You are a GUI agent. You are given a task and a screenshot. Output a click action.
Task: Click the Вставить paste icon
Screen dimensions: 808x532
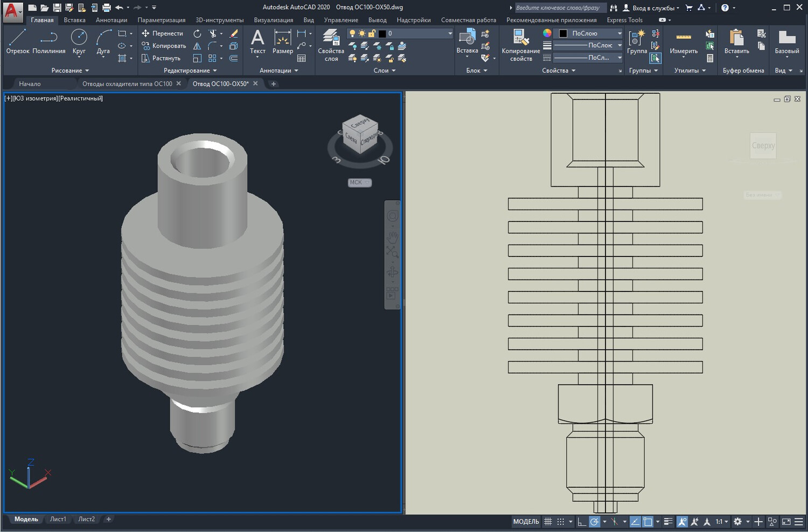[x=736, y=42]
